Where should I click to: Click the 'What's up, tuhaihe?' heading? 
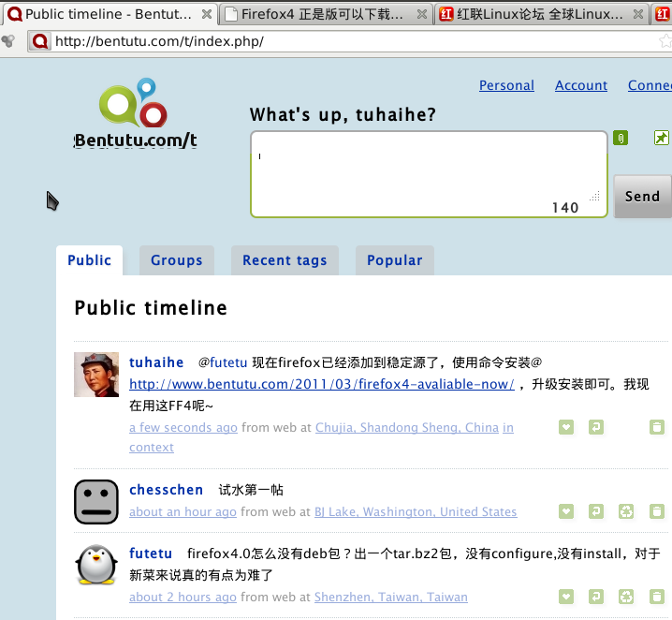(343, 114)
